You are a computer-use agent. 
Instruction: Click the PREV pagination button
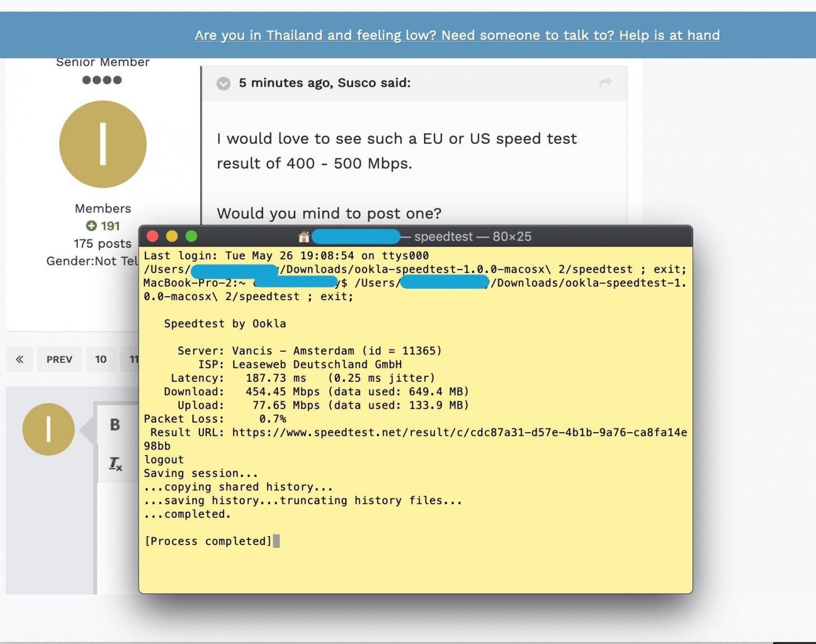[59, 359]
